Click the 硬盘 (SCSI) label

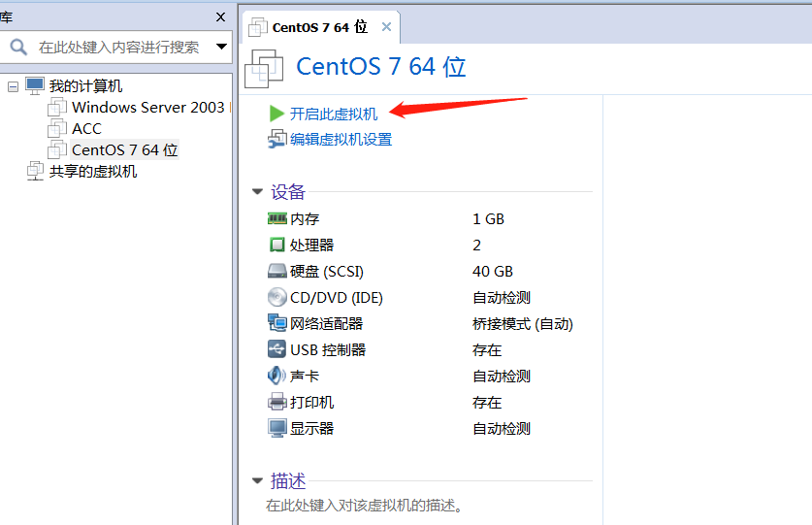tap(327, 271)
